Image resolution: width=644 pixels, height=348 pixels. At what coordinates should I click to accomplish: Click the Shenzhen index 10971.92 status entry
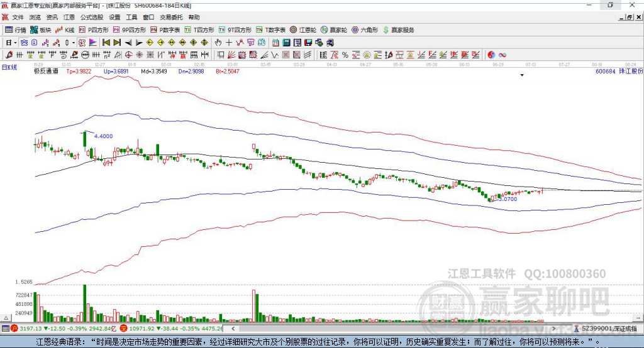[x=172, y=329]
